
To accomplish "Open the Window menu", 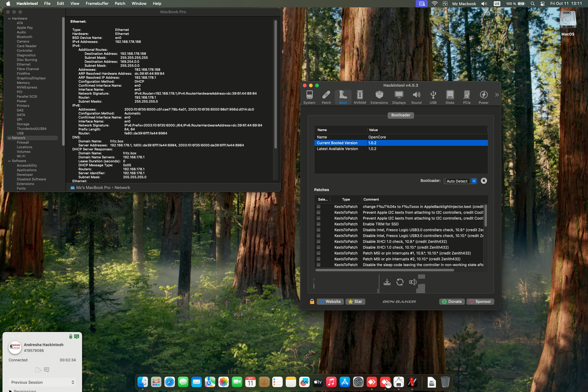I will click(x=139, y=4).
